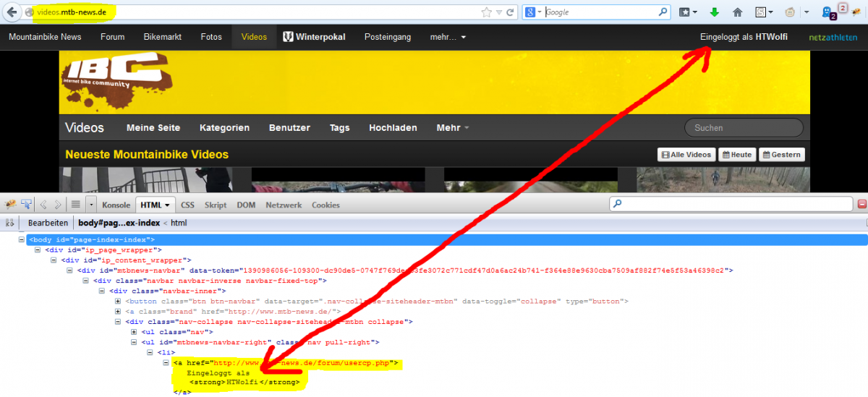
Task: Click the bookmark star in the address bar
Action: tap(487, 12)
